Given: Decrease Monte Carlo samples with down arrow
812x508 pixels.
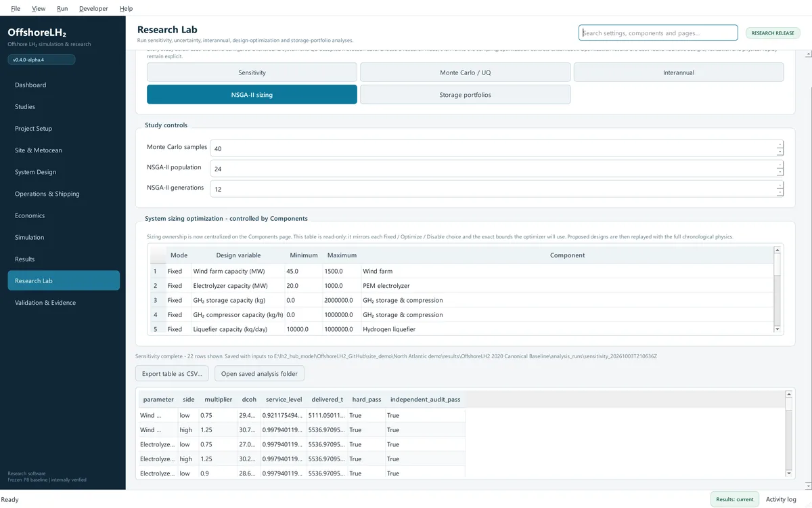Looking at the screenshot, I should click(x=780, y=152).
